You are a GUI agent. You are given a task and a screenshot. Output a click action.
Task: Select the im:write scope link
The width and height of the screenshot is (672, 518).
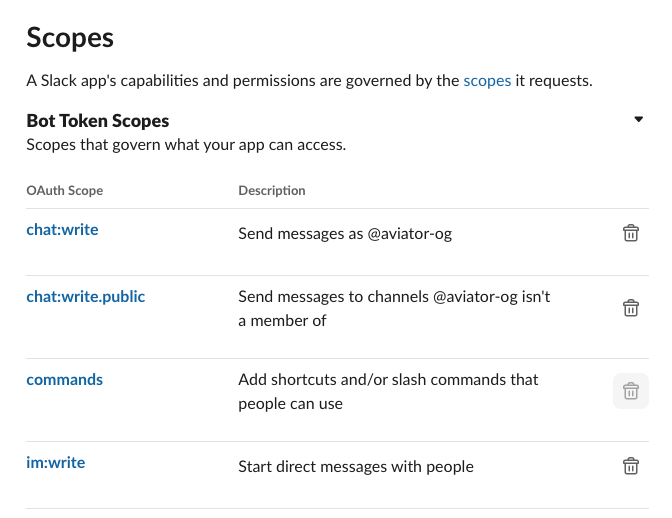(x=56, y=463)
